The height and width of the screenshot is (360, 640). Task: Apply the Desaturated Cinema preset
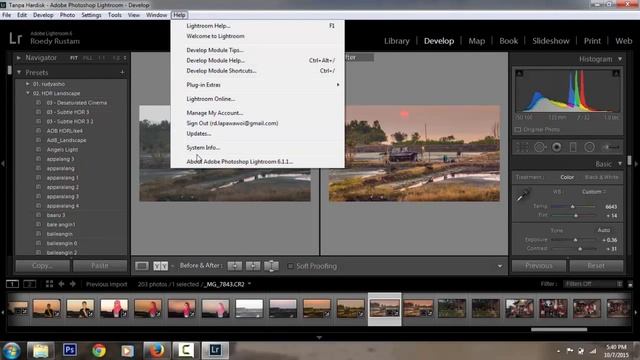[76, 102]
